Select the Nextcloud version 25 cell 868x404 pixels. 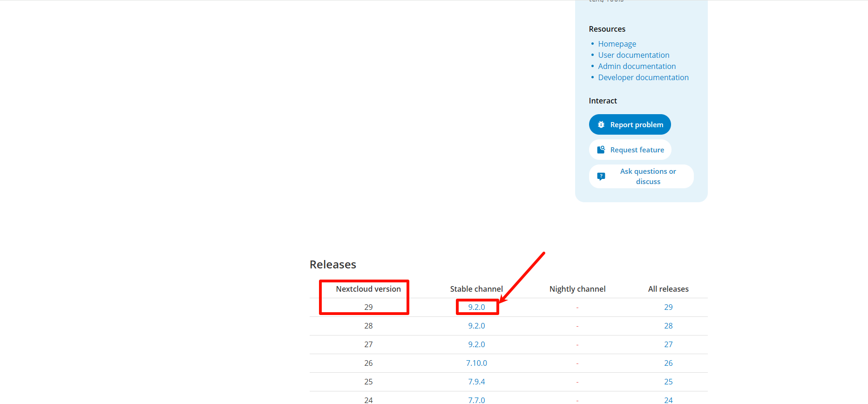pyautogui.click(x=368, y=382)
